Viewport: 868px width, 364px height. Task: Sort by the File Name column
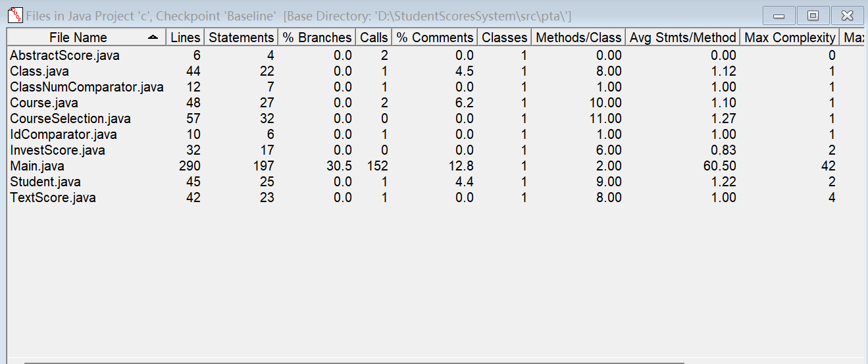point(78,38)
